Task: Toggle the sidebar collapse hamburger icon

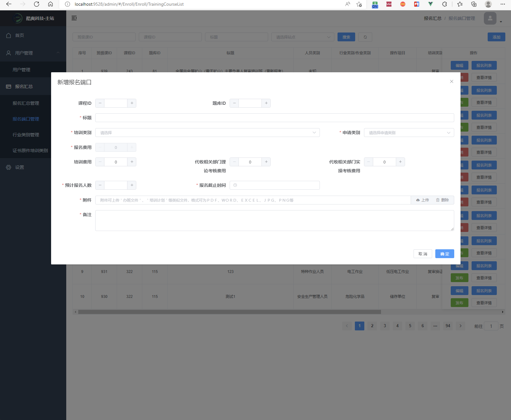Action: coord(74,18)
